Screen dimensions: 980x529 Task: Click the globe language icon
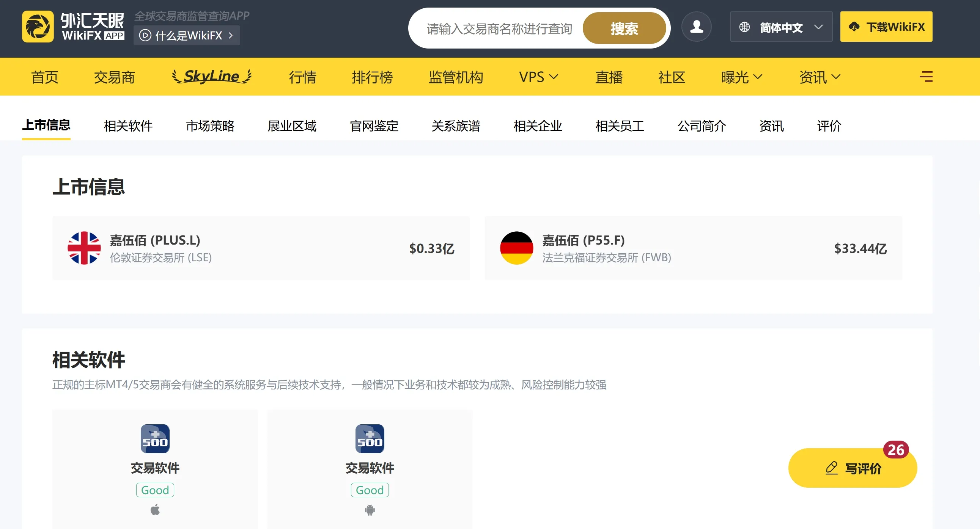[744, 27]
